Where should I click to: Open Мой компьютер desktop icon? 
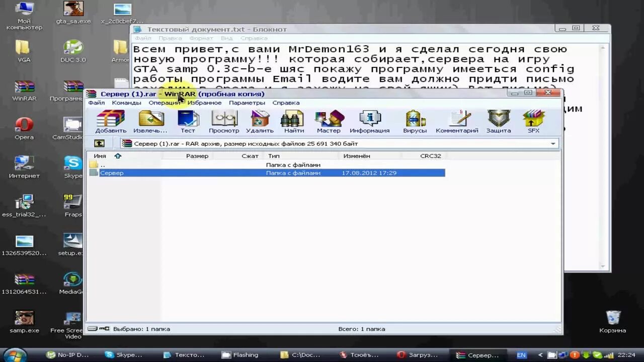[24, 16]
